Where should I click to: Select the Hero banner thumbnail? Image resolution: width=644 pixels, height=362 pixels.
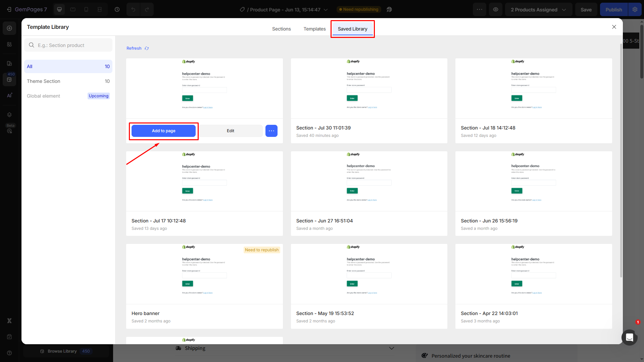click(204, 274)
